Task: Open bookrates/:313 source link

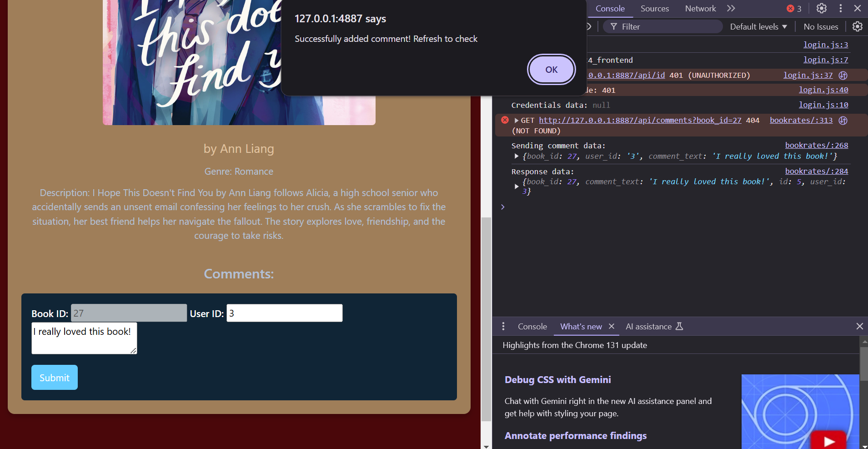Action: pos(801,120)
